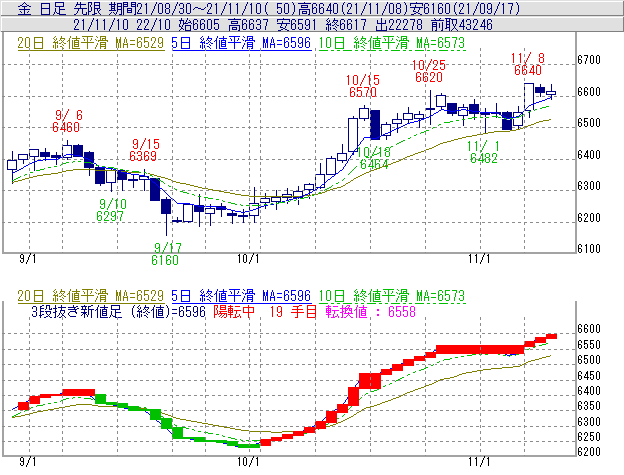The image size is (624, 475).
Task: Click the 10/15 6570 high label
Action: point(363,86)
